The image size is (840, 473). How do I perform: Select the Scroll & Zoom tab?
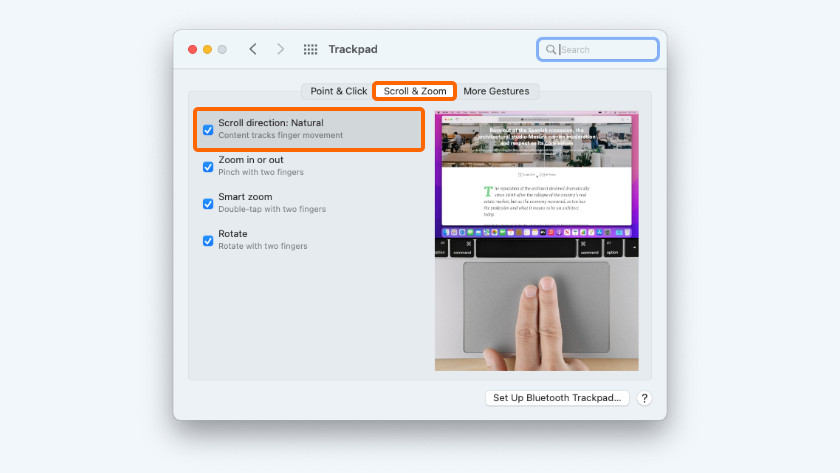pyautogui.click(x=415, y=91)
